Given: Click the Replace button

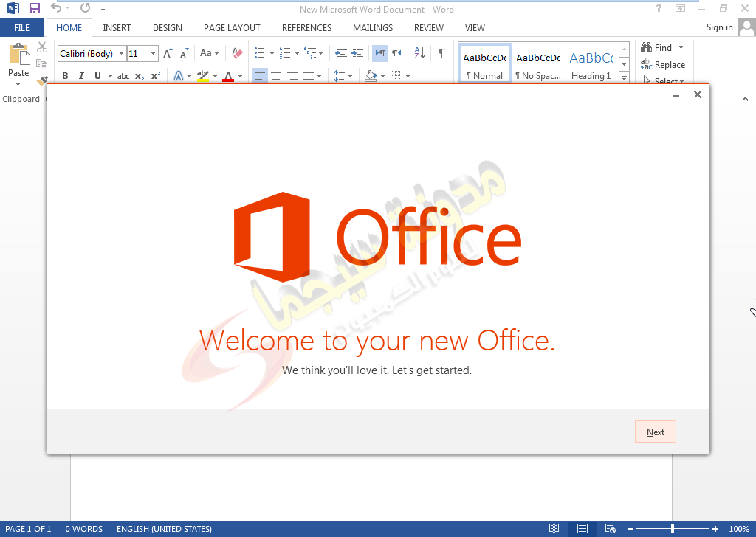Looking at the screenshot, I should coord(663,64).
